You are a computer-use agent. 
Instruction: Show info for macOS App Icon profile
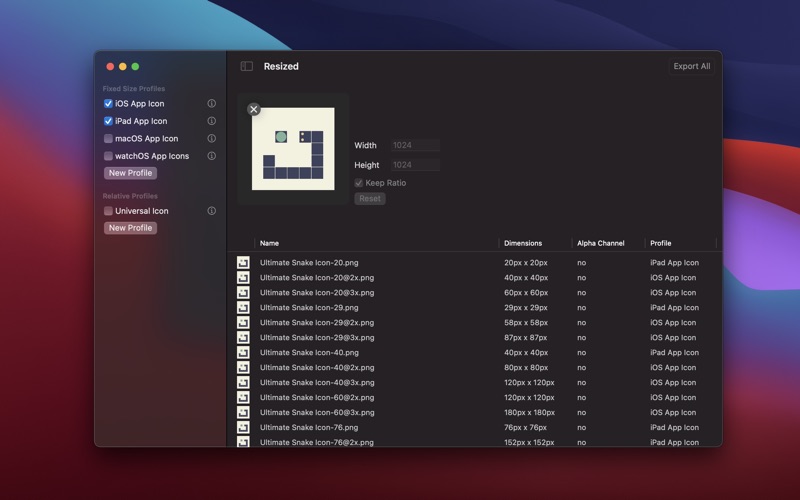point(211,138)
